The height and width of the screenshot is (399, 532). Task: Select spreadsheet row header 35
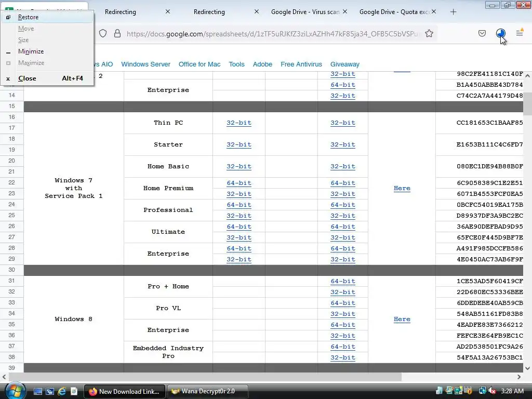click(x=11, y=324)
